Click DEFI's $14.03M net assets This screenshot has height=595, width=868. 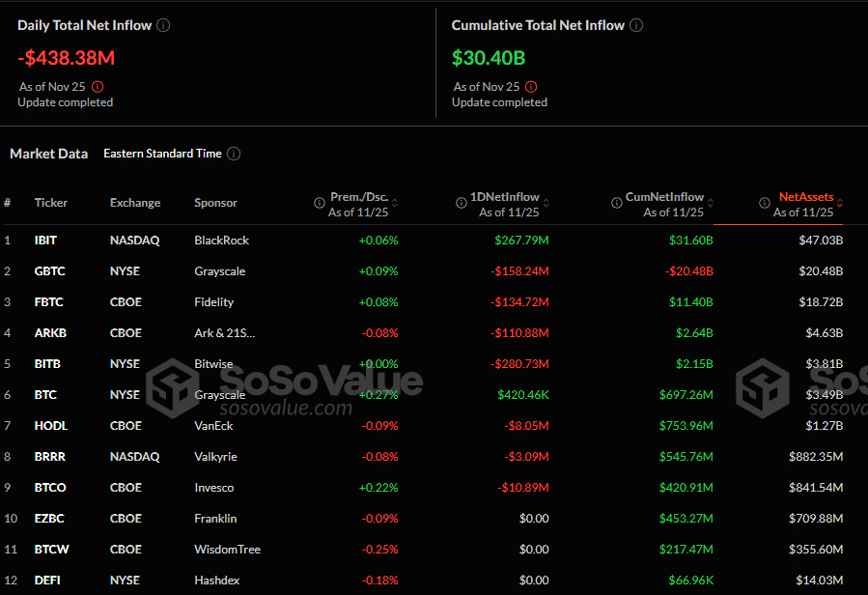(820, 581)
